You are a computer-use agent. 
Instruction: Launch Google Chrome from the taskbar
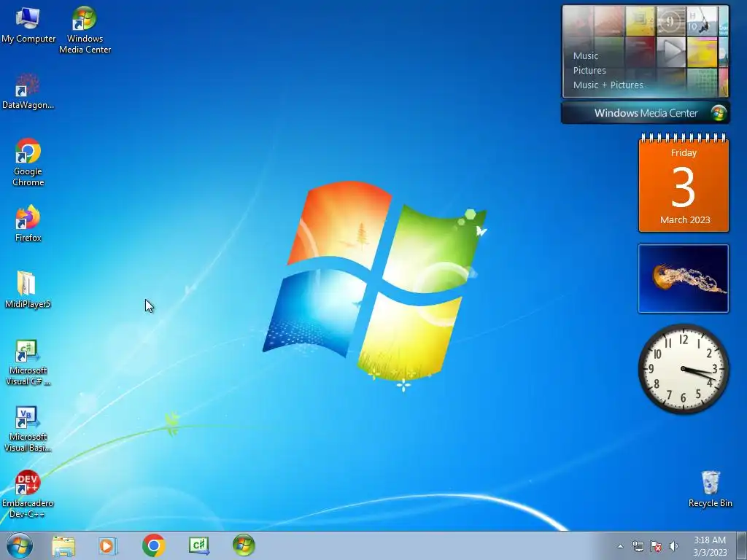(153, 545)
